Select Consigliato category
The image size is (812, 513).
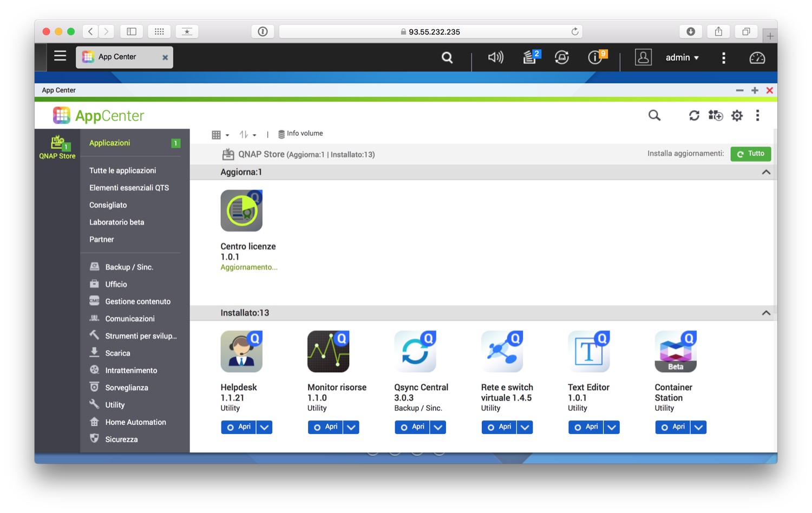[108, 205]
